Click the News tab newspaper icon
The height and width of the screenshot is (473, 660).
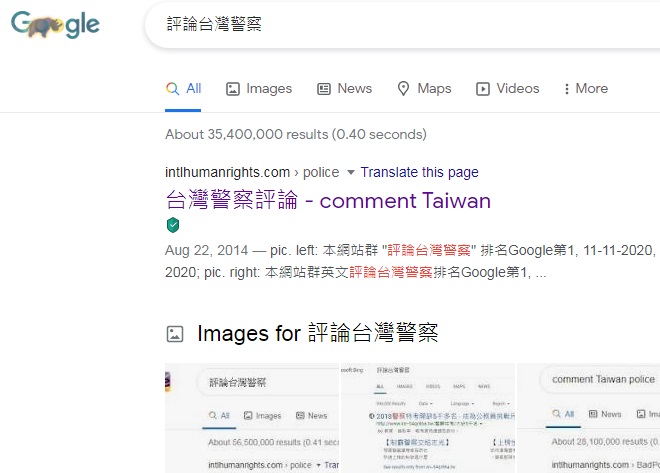(x=324, y=89)
